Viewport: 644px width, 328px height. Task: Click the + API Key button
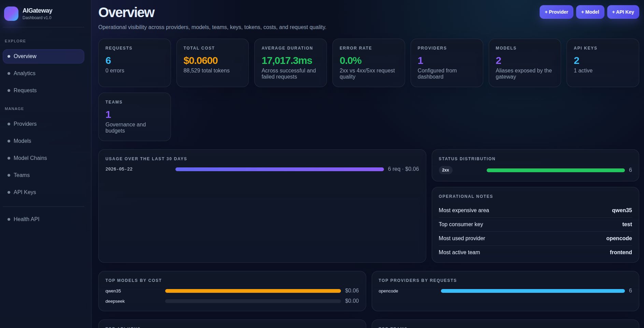(623, 12)
